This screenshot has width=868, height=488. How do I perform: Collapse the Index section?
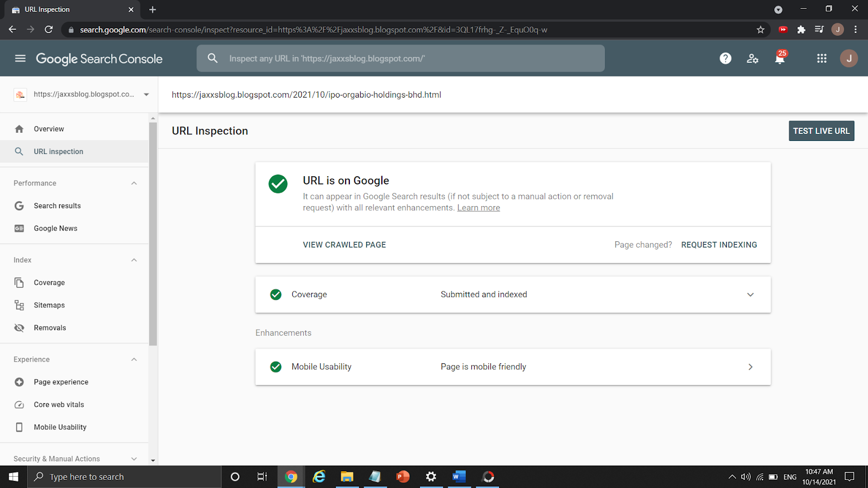point(134,260)
